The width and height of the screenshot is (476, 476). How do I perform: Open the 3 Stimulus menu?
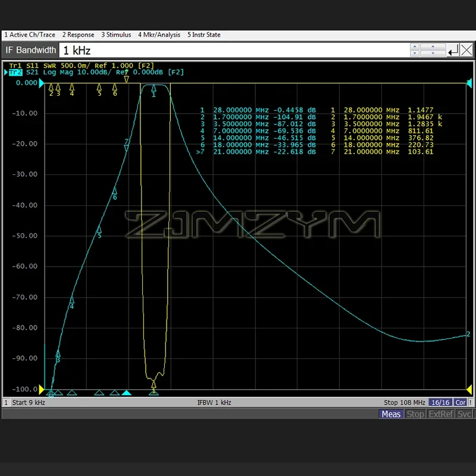click(x=116, y=35)
